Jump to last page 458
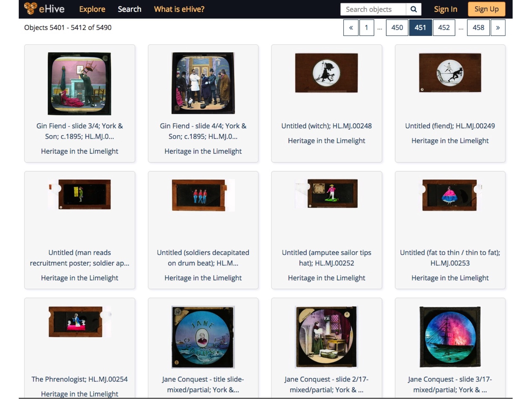The image size is (532, 399). 478,28
